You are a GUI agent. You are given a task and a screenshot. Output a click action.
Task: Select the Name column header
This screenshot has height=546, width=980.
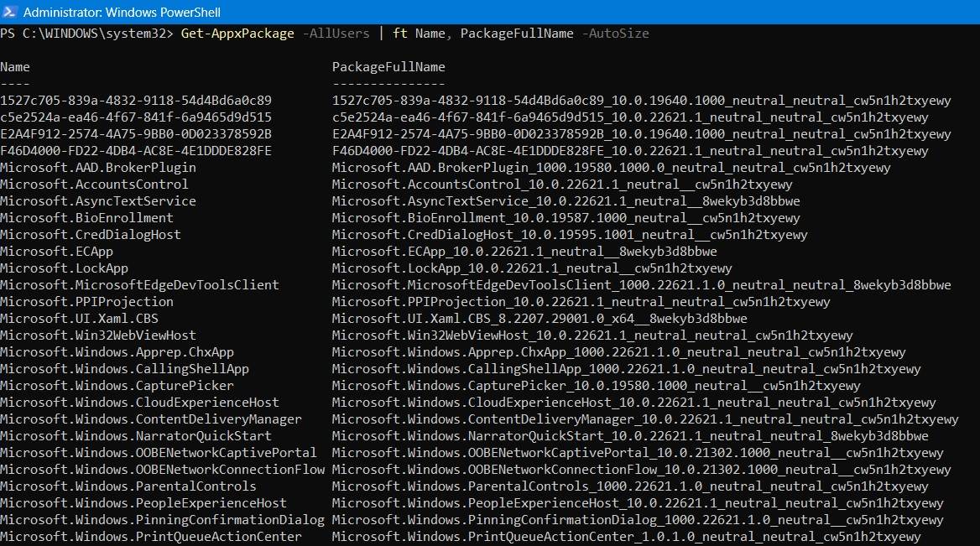[x=14, y=66]
